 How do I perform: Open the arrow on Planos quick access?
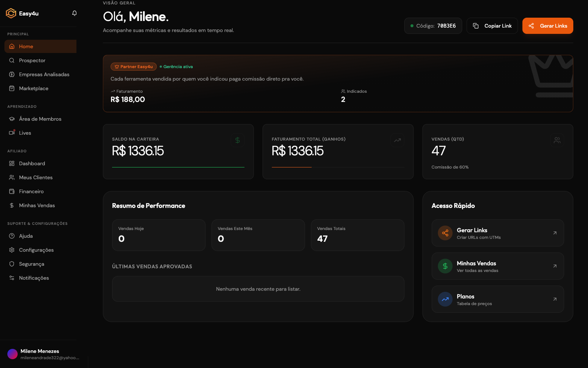pyautogui.click(x=555, y=299)
